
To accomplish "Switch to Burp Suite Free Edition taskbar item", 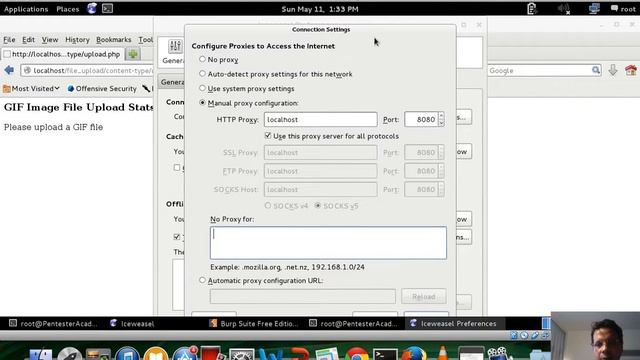I will (x=254, y=324).
